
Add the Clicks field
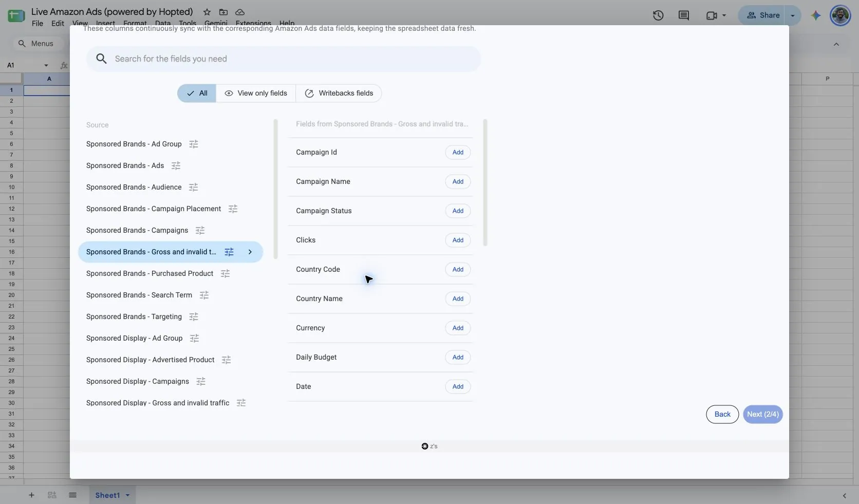458,240
